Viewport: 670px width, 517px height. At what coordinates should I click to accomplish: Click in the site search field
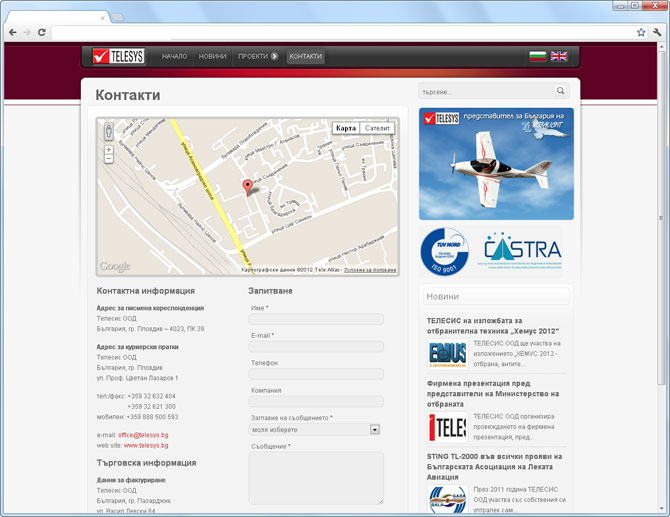pos(487,91)
